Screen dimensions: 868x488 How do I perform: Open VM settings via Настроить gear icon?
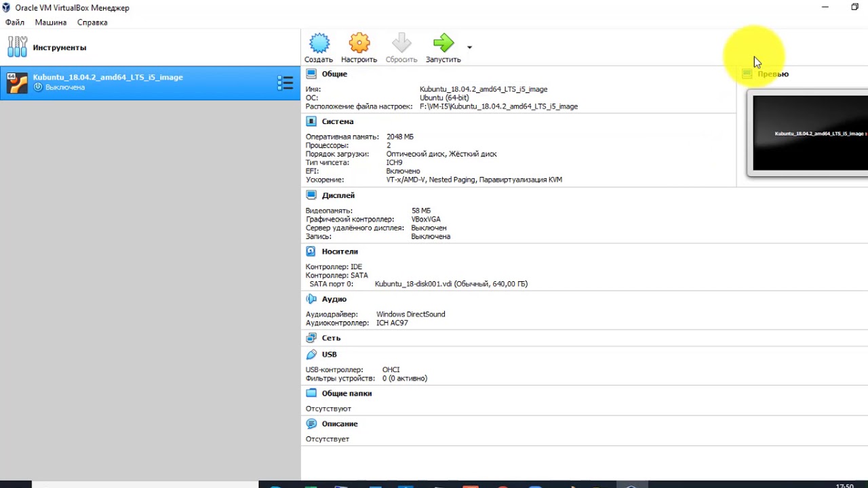(x=359, y=43)
